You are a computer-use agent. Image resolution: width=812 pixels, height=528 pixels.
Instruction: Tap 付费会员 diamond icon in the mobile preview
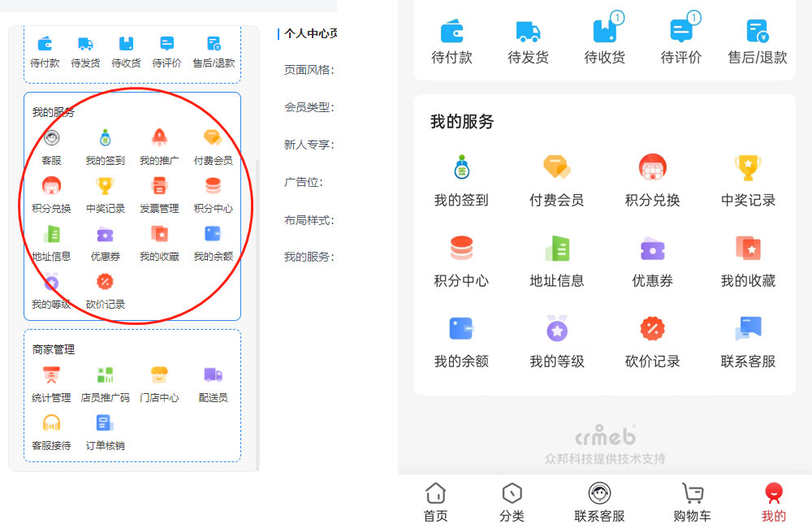[x=557, y=167]
